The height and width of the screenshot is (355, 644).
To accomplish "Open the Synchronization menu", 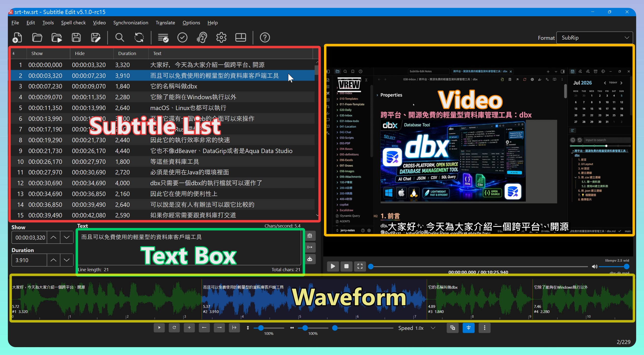I will pyautogui.click(x=131, y=23).
